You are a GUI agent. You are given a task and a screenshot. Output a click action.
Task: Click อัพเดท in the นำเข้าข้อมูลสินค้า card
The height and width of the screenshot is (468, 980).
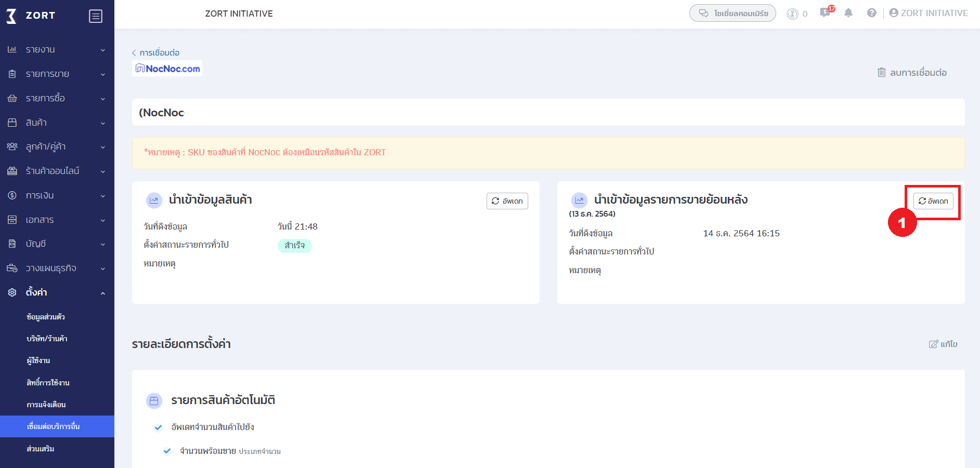coord(507,201)
